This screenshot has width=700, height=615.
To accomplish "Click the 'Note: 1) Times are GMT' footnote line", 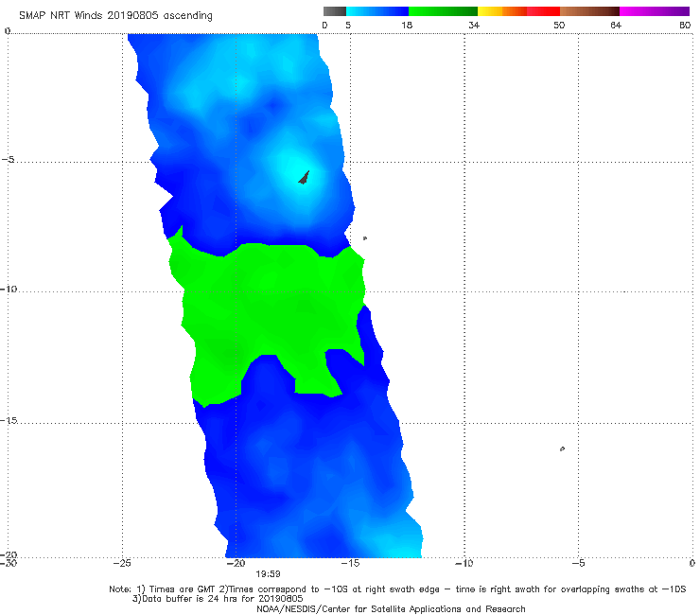I will pyautogui.click(x=397, y=589).
